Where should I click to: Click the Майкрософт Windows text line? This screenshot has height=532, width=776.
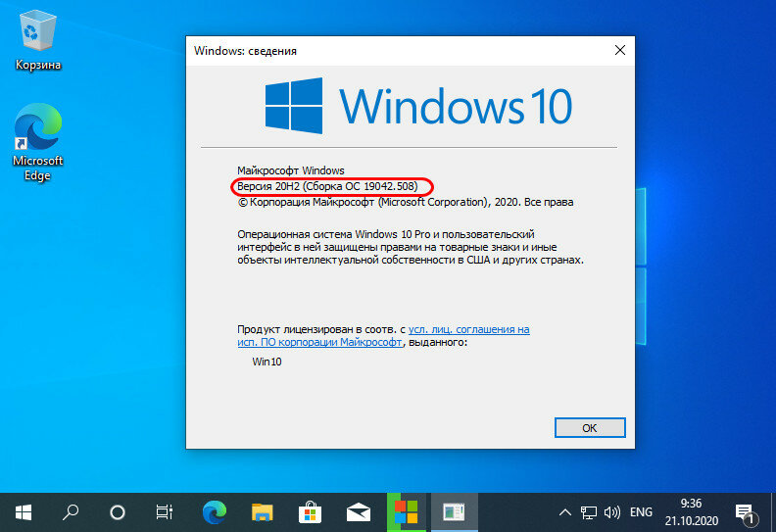tap(290, 170)
